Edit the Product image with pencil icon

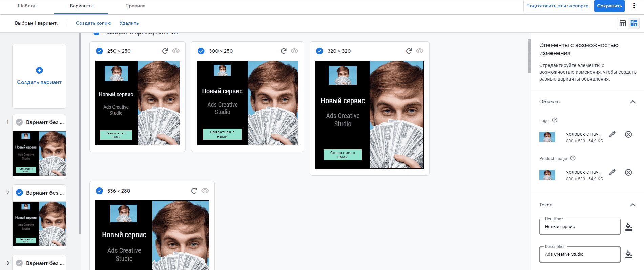(612, 172)
